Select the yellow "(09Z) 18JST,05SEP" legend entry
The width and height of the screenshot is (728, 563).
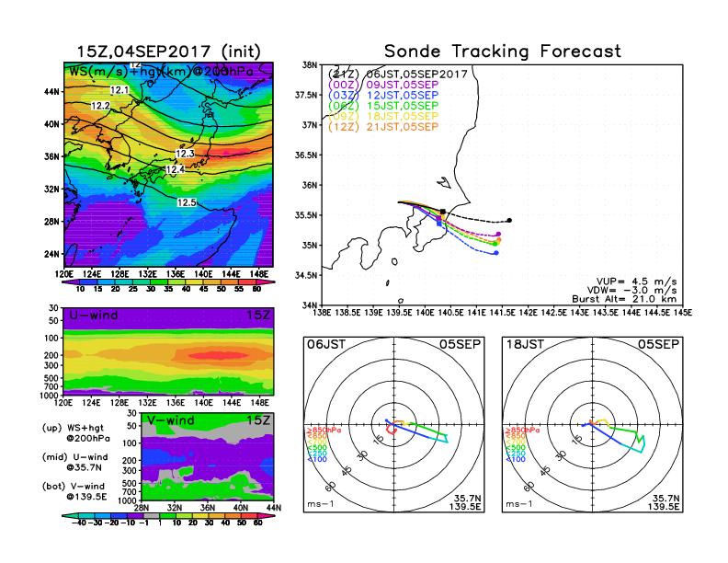click(383, 117)
